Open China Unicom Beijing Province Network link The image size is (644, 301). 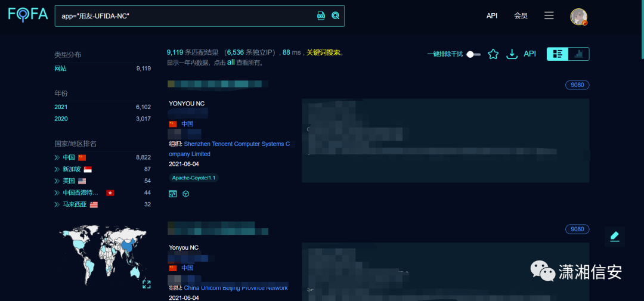(x=236, y=288)
